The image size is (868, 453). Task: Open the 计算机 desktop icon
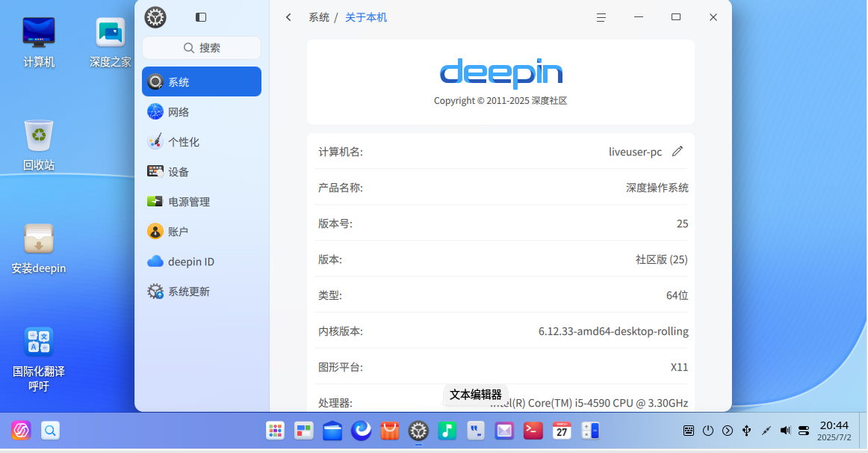(39, 42)
